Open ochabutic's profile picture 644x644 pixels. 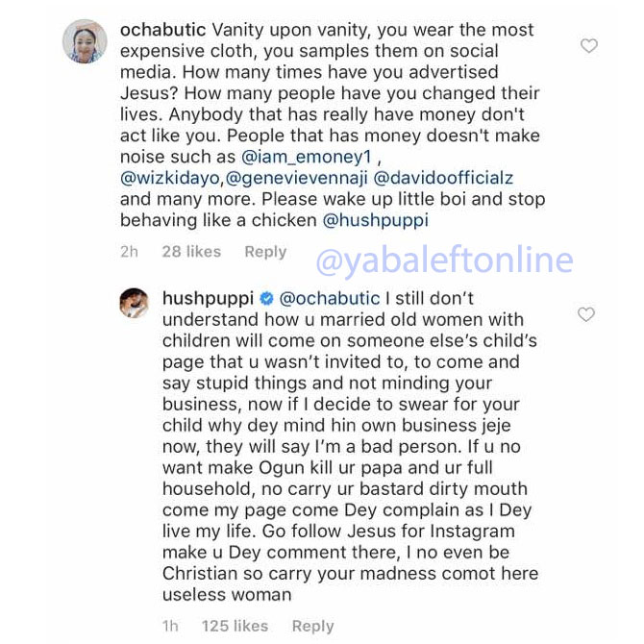(x=85, y=41)
